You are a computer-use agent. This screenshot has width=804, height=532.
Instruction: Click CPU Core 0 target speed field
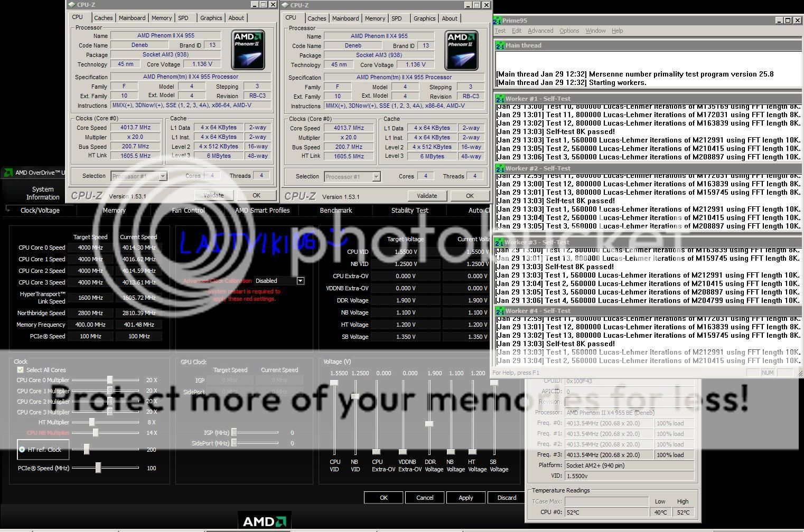coord(90,248)
